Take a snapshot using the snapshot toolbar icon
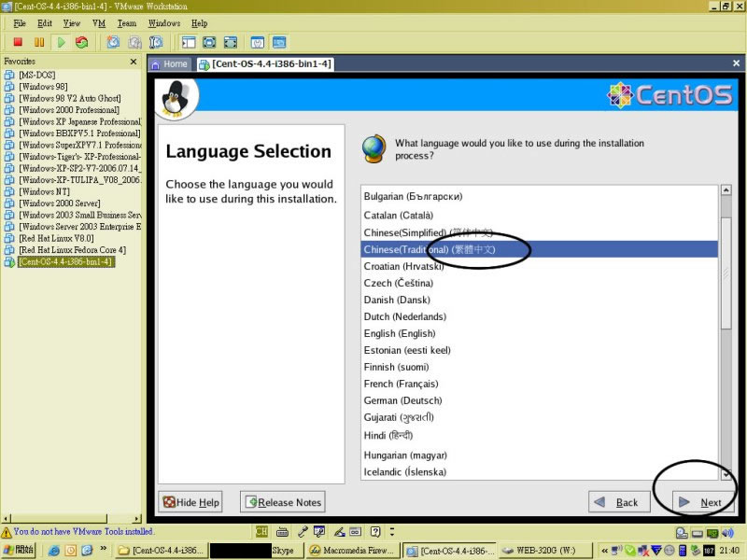Screen dimensions: 747x560 click(x=113, y=42)
